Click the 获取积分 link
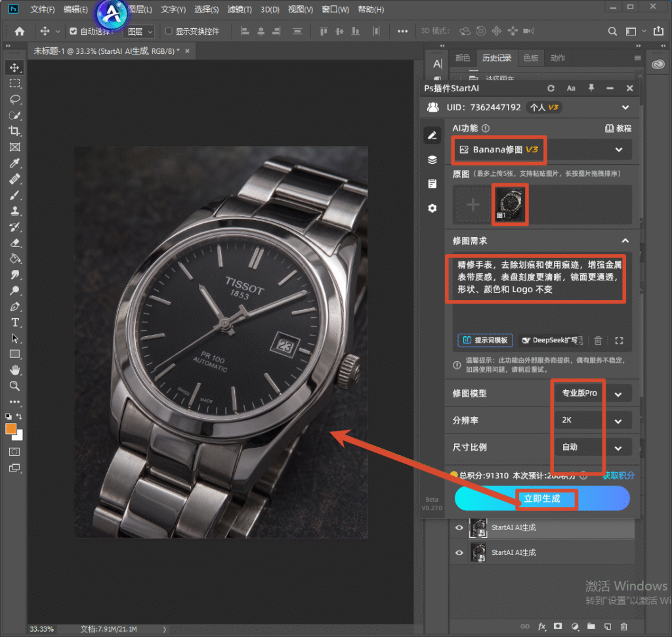Screen dimensions: 672x637 [x=618, y=475]
